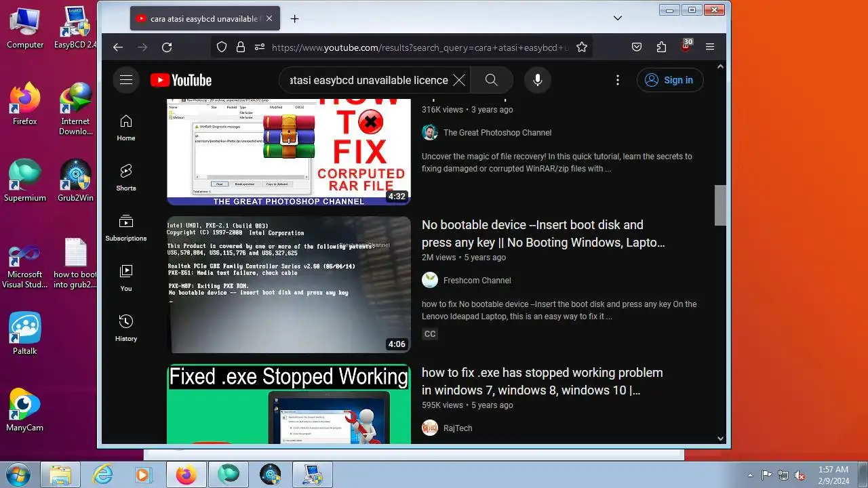Open the Windows Start menu

click(18, 474)
